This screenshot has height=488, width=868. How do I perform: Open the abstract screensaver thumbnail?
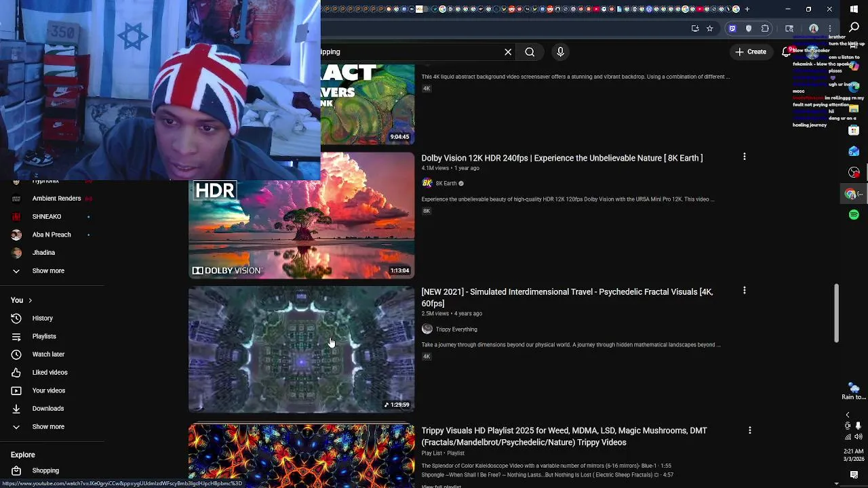coord(367,104)
